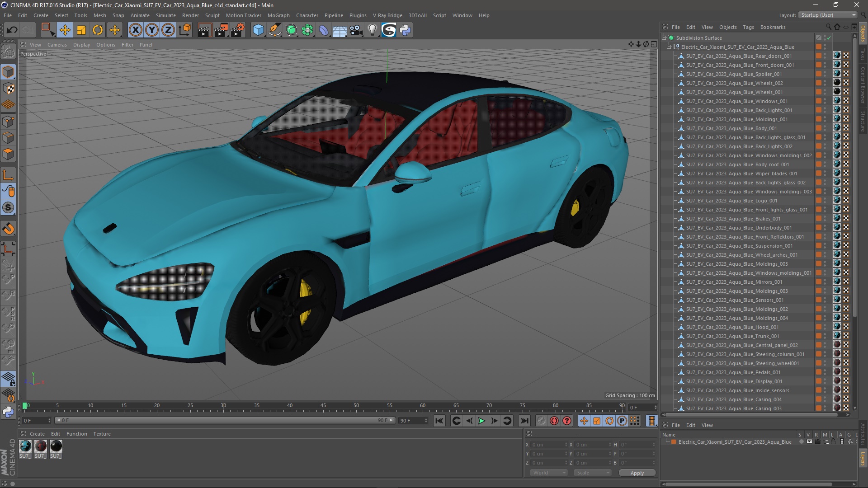Toggle Z axis lock
The image size is (868, 488).
tap(168, 30)
